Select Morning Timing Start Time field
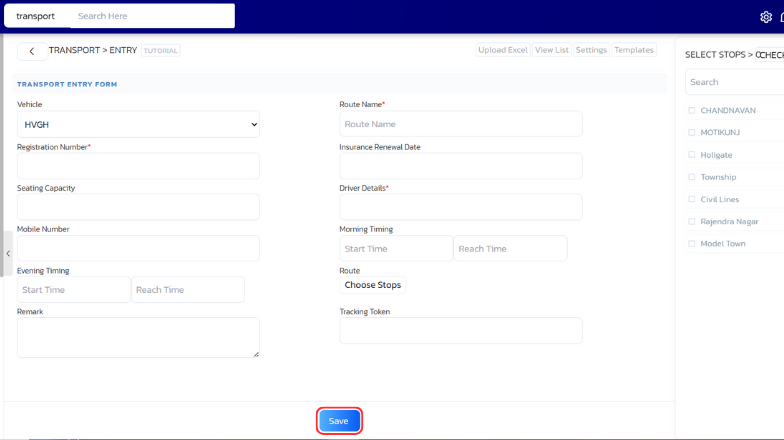The image size is (784, 440). tap(396, 248)
